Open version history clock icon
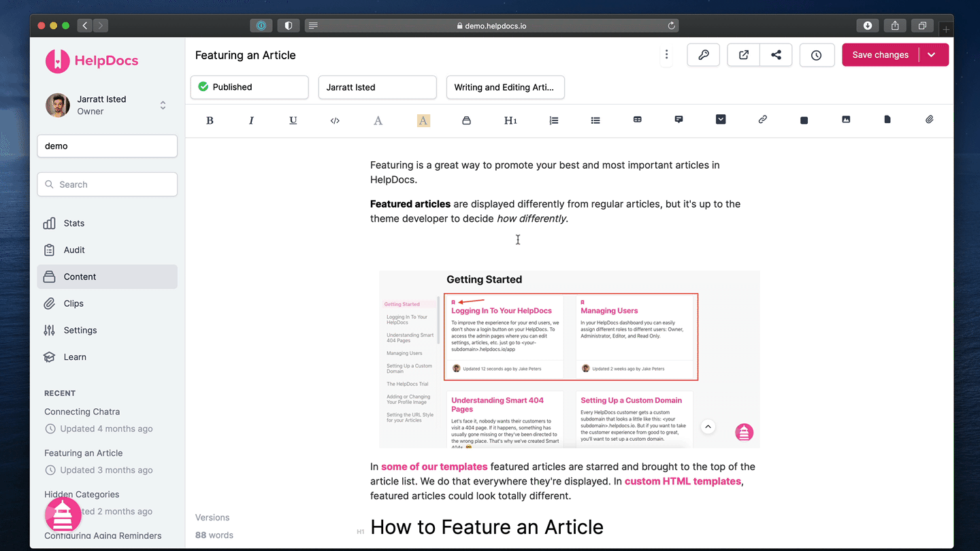Image resolution: width=980 pixels, height=551 pixels. point(816,55)
